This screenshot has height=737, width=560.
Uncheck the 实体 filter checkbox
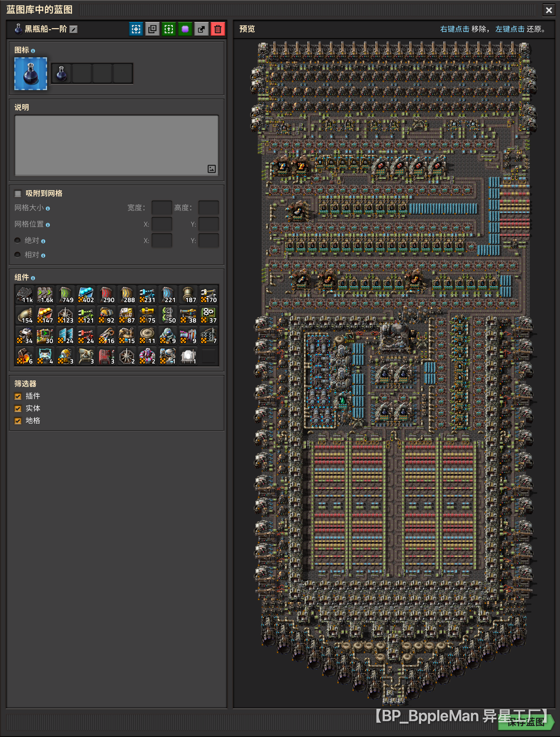click(18, 408)
